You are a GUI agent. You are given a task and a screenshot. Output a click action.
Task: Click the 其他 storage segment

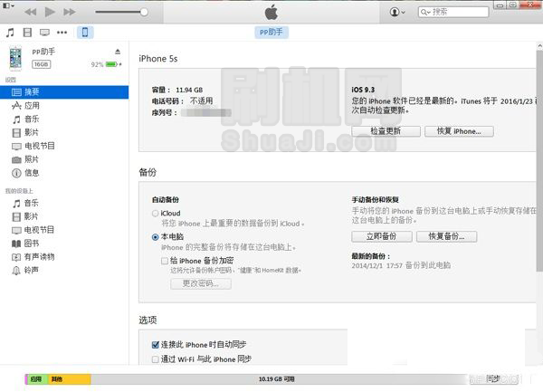(69, 379)
